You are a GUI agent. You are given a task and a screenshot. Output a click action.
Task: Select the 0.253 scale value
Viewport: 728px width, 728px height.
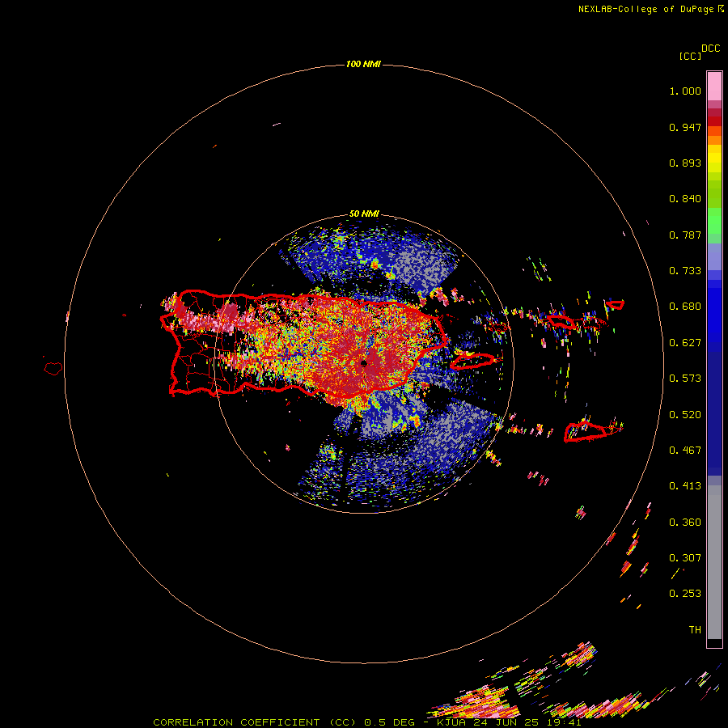click(x=685, y=594)
